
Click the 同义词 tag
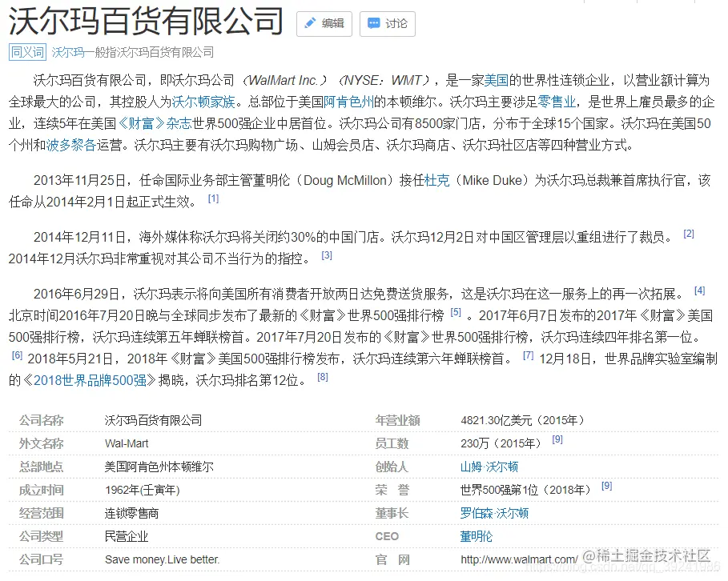[27, 52]
